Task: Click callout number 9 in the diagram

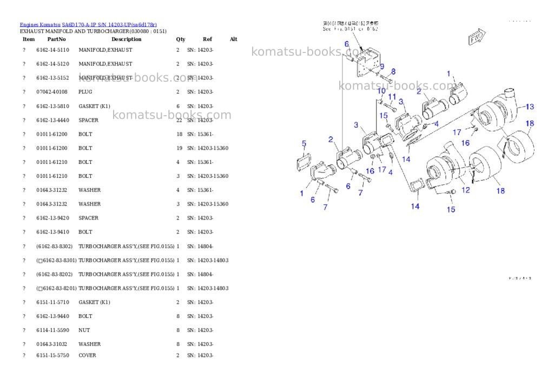Action: tap(382, 67)
